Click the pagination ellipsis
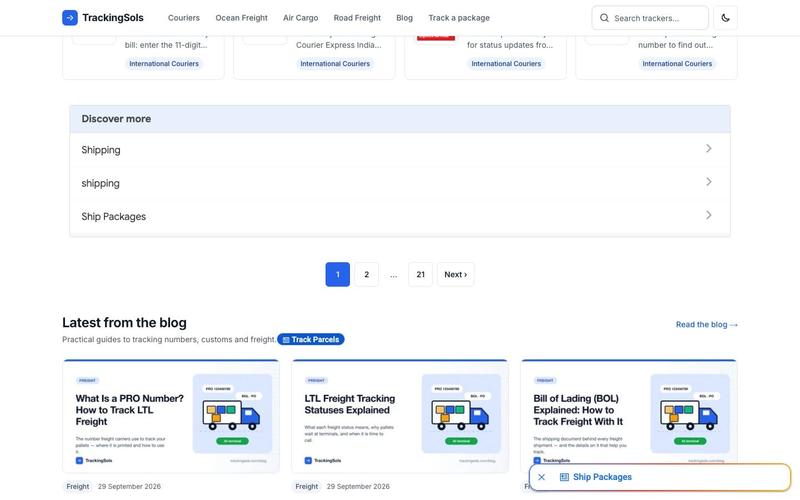 click(393, 274)
